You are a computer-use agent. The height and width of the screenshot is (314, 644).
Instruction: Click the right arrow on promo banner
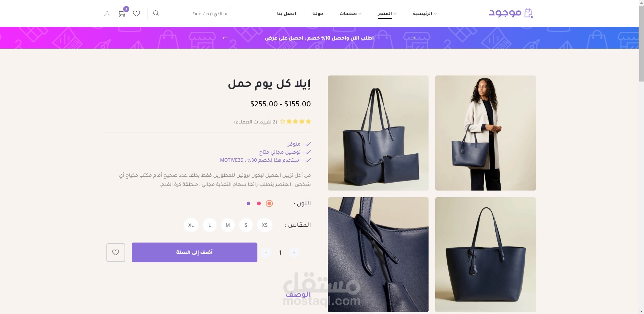413,38
